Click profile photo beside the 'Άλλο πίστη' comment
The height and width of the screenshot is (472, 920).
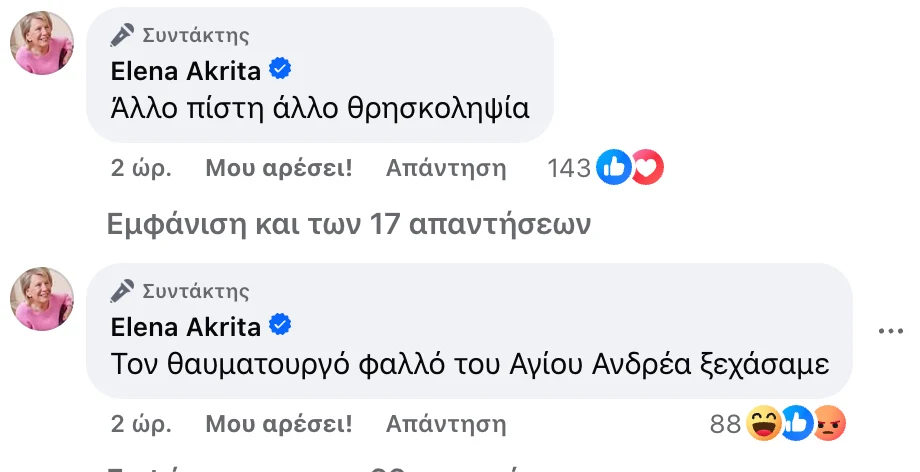pyautogui.click(x=42, y=45)
